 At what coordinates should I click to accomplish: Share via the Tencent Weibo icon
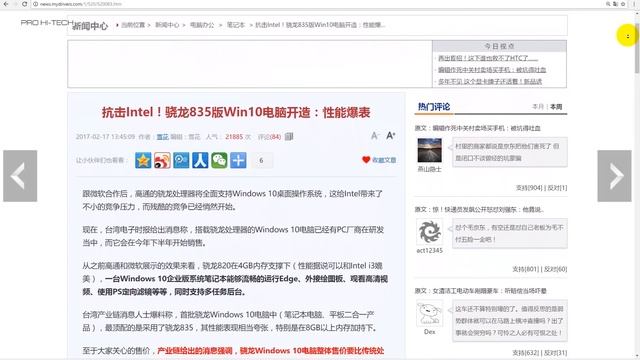[181, 160]
